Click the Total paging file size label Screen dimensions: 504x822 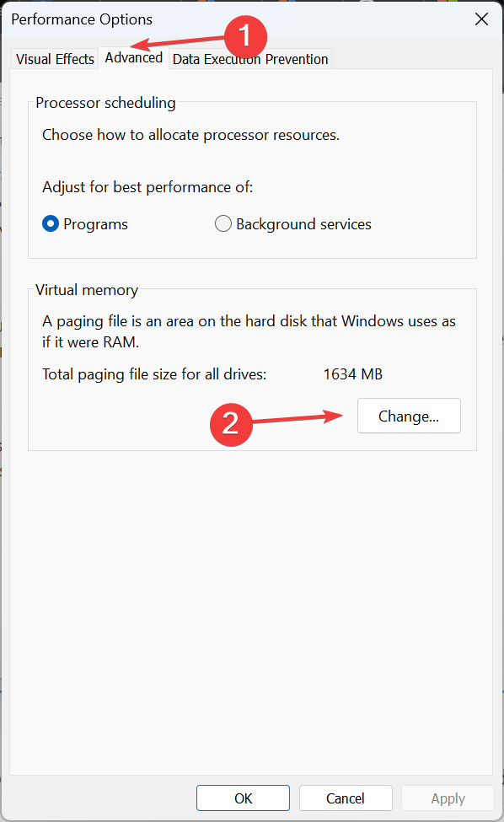154,374
